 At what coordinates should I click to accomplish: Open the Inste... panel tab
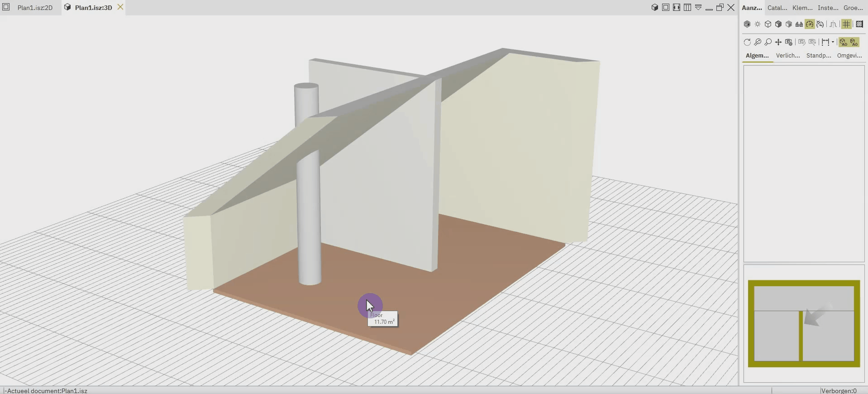click(828, 8)
